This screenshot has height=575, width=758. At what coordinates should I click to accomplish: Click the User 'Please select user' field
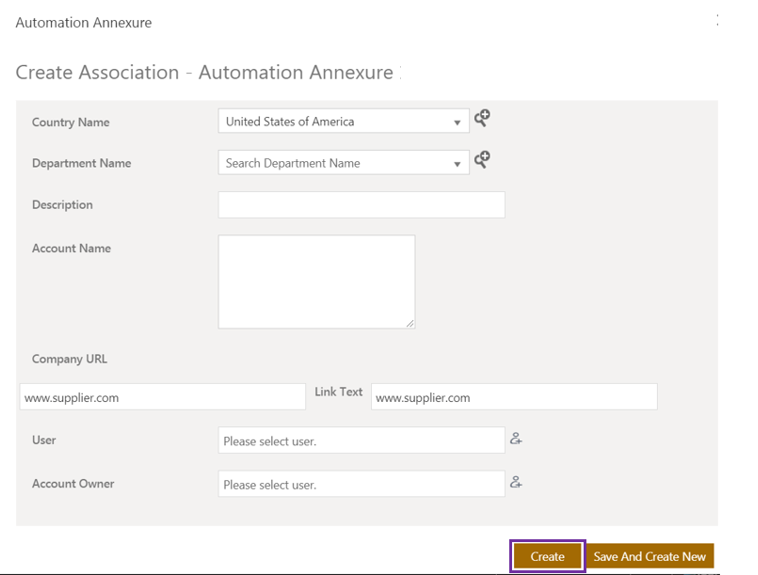(x=361, y=441)
